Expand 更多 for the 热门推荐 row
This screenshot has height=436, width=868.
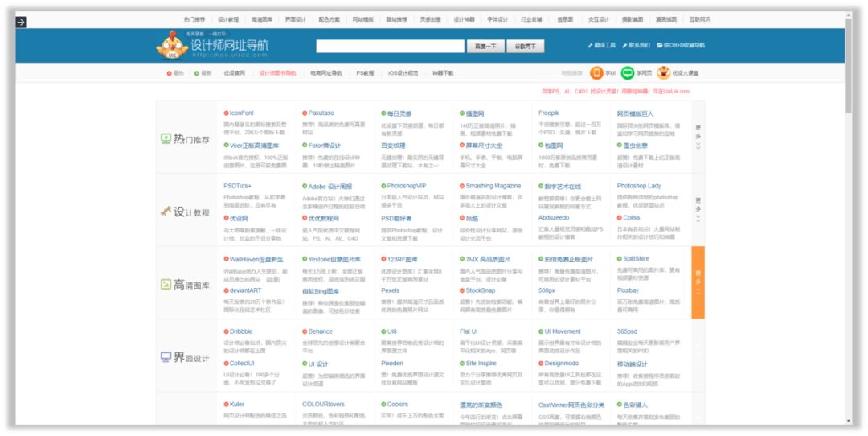[x=698, y=136]
